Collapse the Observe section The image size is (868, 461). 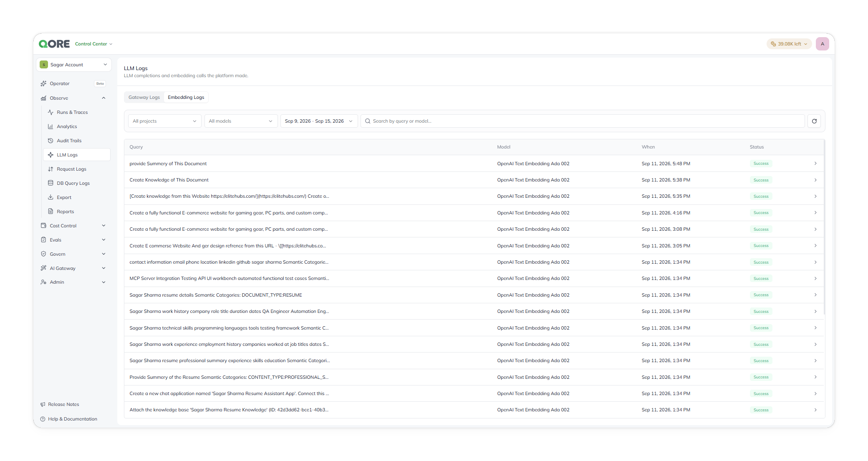click(103, 98)
